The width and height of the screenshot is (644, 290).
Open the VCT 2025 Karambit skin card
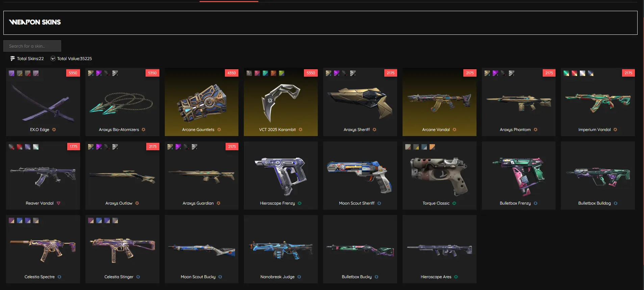(x=281, y=102)
